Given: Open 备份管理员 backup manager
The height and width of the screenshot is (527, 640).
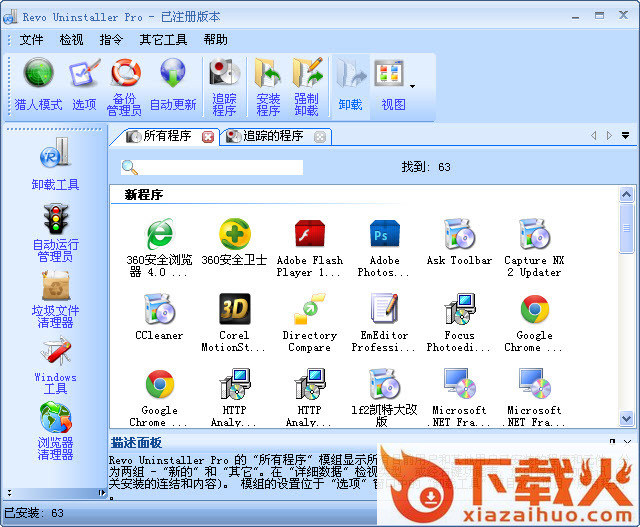Looking at the screenshot, I should (x=124, y=87).
